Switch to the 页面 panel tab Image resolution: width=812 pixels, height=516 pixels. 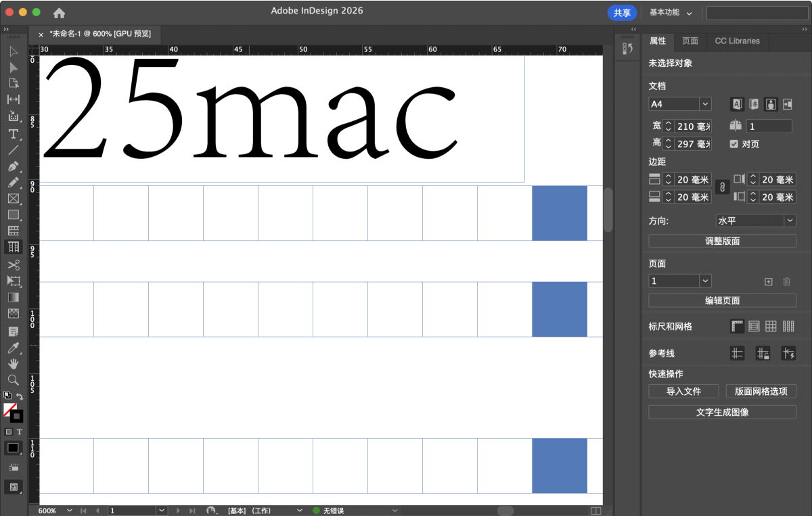690,41
